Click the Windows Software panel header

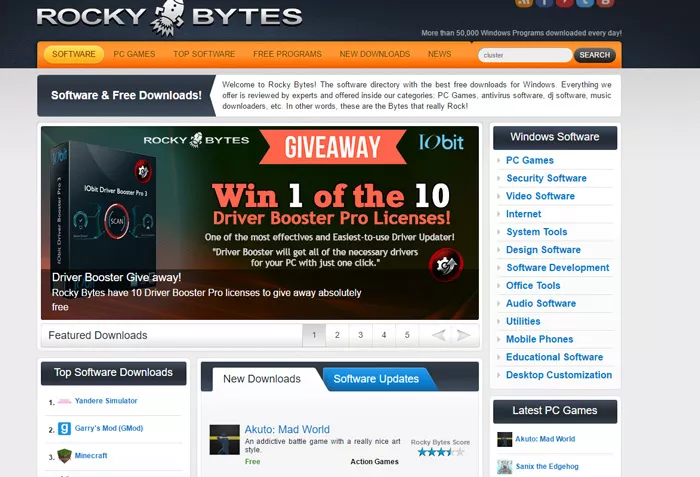pos(555,137)
